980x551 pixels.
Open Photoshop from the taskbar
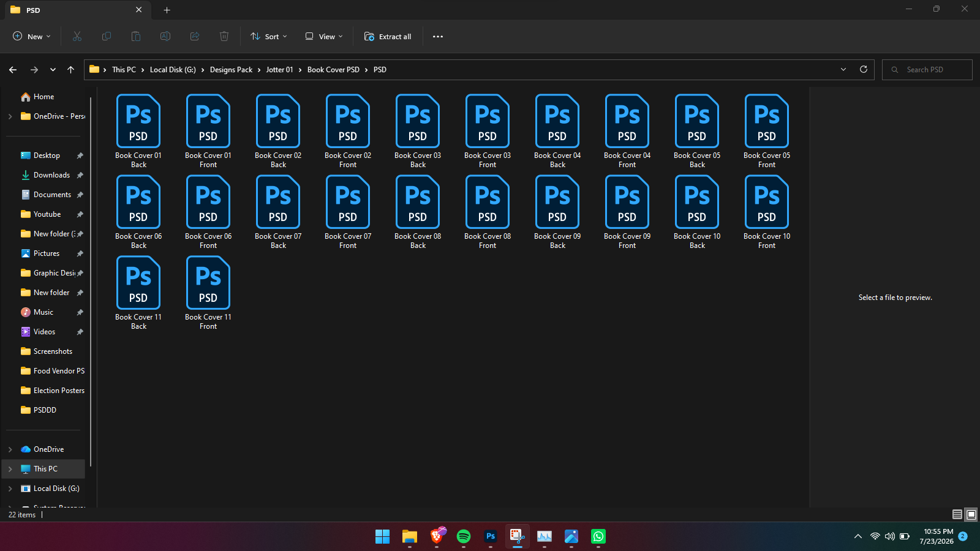pyautogui.click(x=491, y=537)
